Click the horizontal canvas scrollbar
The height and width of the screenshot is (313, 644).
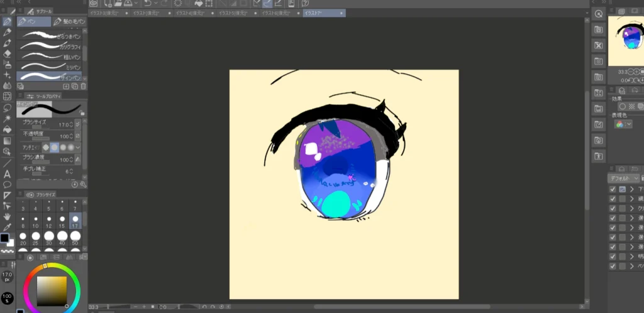(402, 307)
